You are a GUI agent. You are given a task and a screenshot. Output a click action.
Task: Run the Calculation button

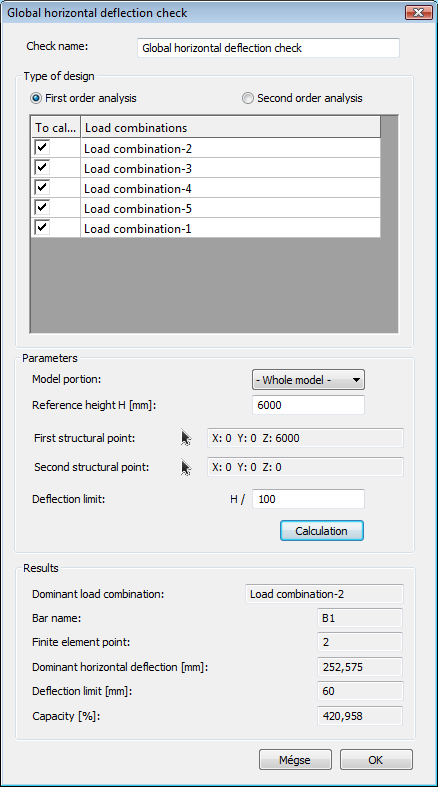click(322, 531)
